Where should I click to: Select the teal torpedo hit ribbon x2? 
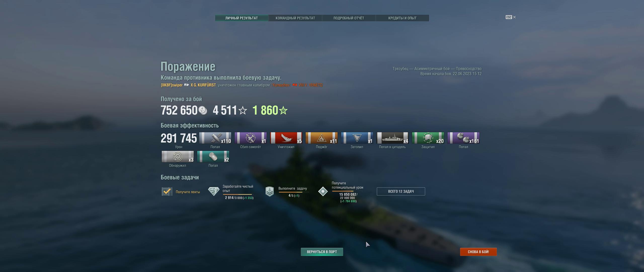[213, 157]
